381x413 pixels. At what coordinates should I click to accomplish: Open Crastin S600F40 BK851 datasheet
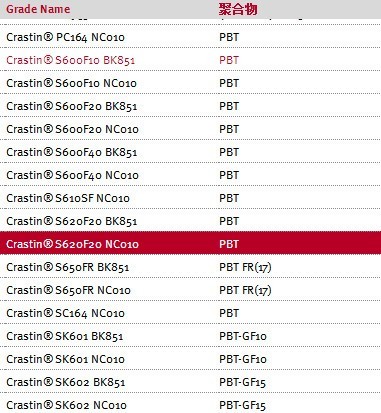tap(72, 152)
